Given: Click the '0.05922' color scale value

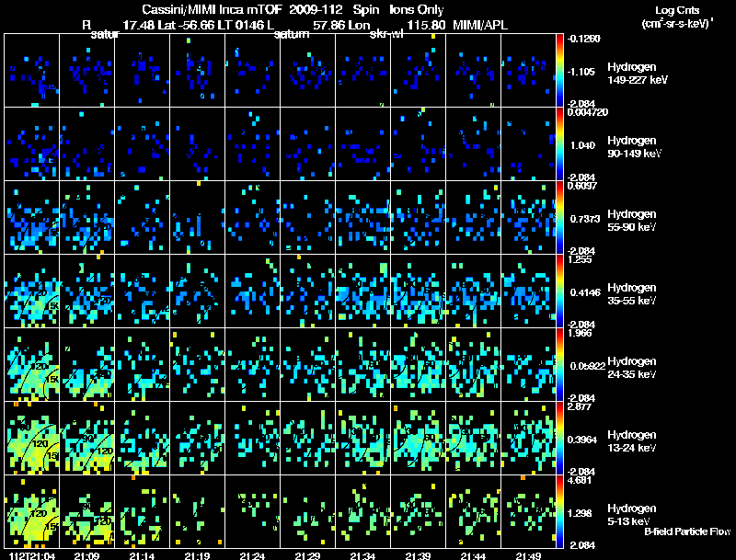Looking at the screenshot, I should 587,366.
